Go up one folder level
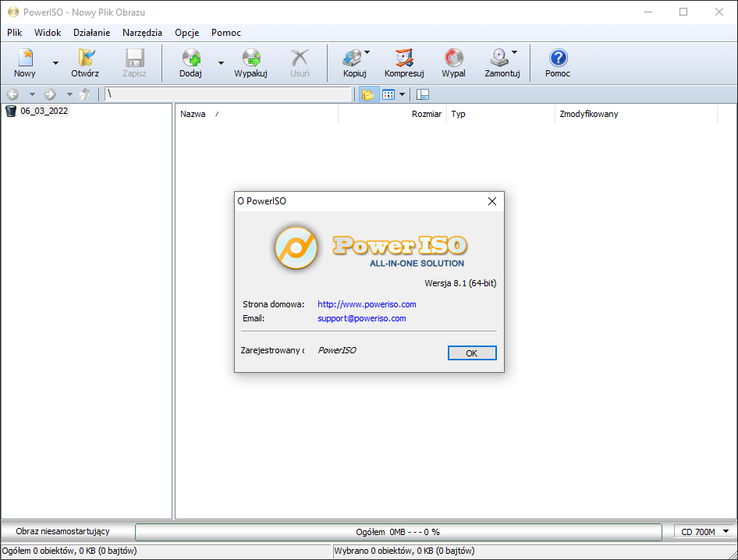 [85, 94]
